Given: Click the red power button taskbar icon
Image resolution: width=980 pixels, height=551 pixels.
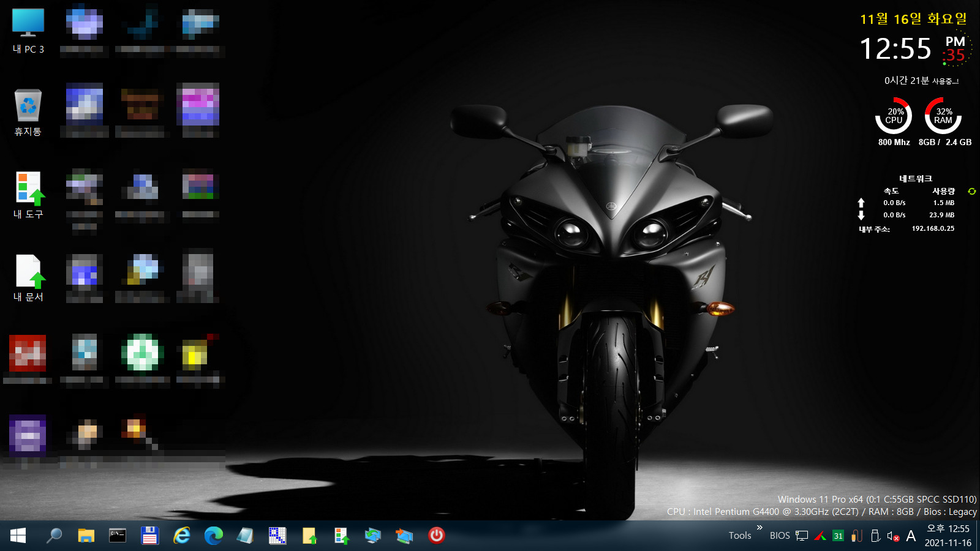Looking at the screenshot, I should coord(436,536).
